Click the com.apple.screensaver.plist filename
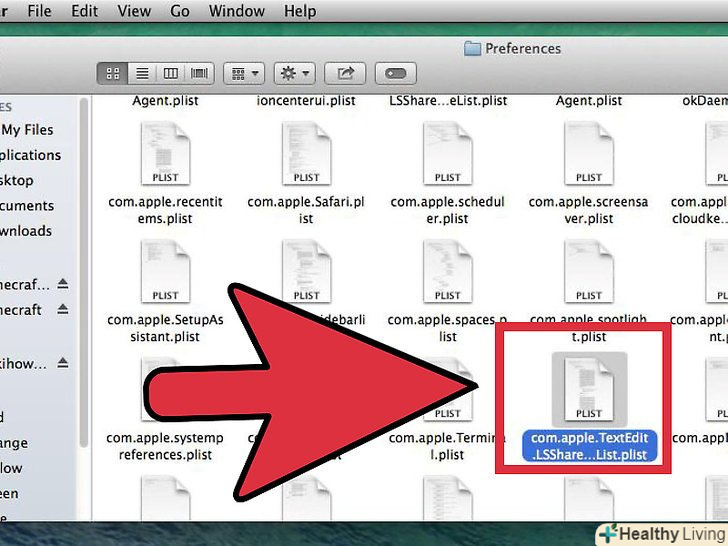 589,210
